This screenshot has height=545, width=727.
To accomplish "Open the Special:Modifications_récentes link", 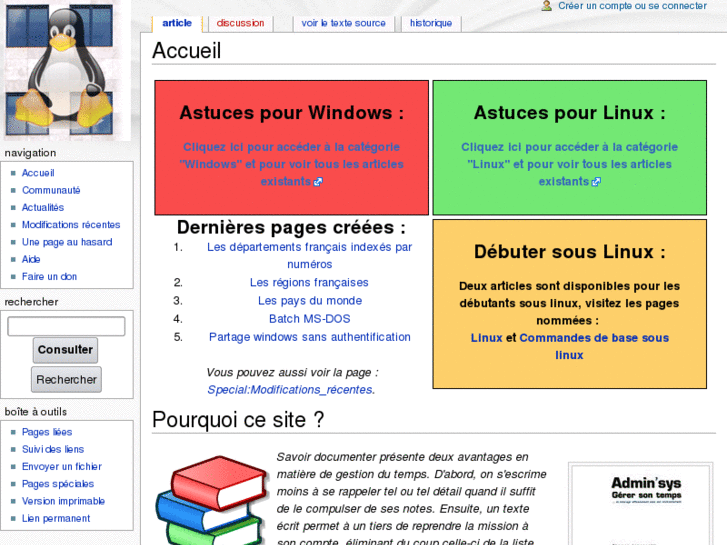I will (x=290, y=390).
